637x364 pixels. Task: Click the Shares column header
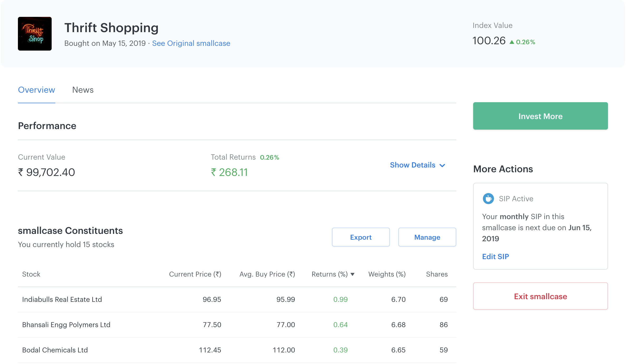click(x=437, y=274)
